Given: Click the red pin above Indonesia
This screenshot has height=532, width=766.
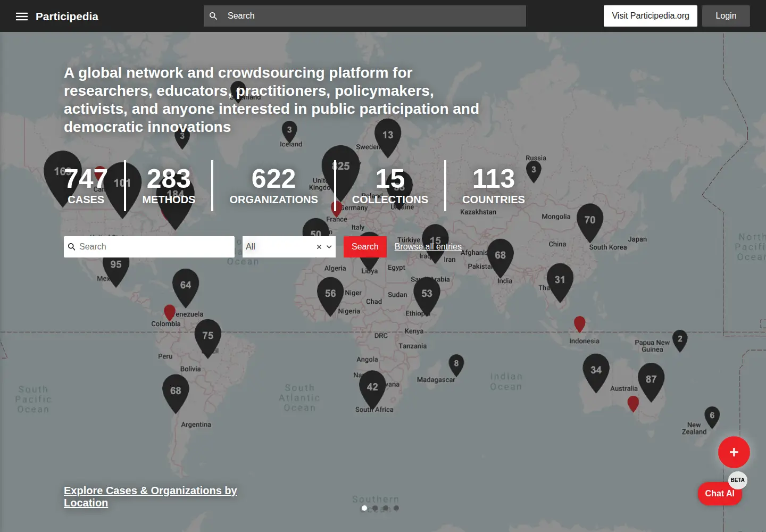Looking at the screenshot, I should click(580, 323).
